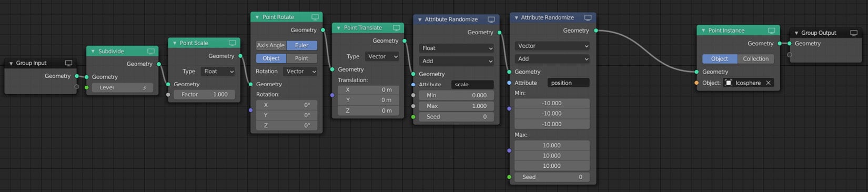
Task: Click position Attribute Randomize node preview icon
Action: 588,18
